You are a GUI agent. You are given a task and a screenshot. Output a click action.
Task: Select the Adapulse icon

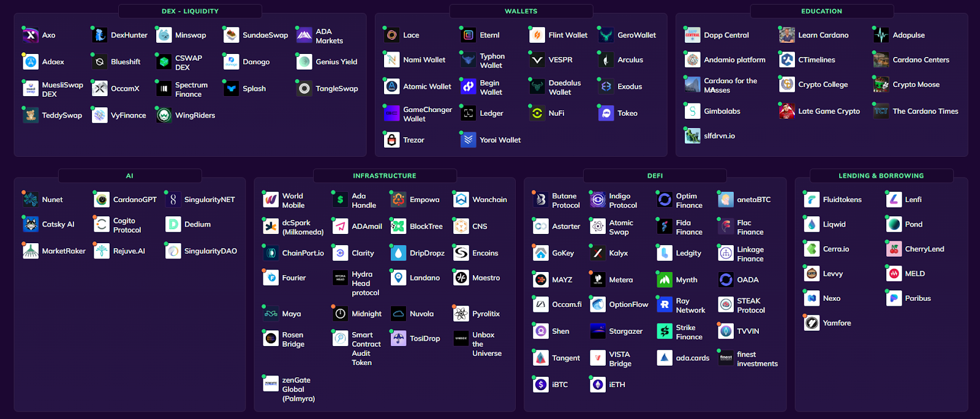click(881, 36)
